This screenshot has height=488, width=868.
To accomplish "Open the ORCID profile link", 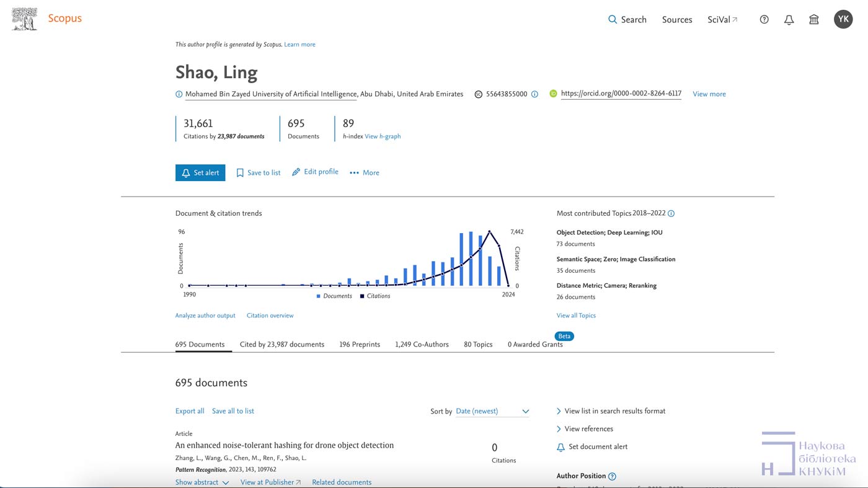I will [x=621, y=94].
